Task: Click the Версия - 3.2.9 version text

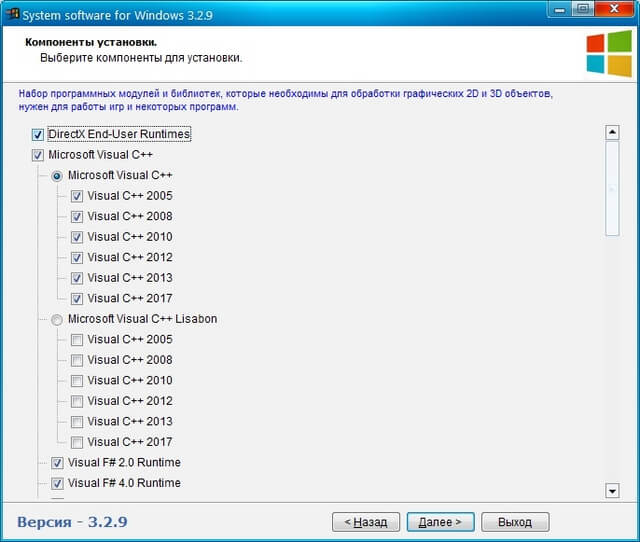Action: (72, 522)
